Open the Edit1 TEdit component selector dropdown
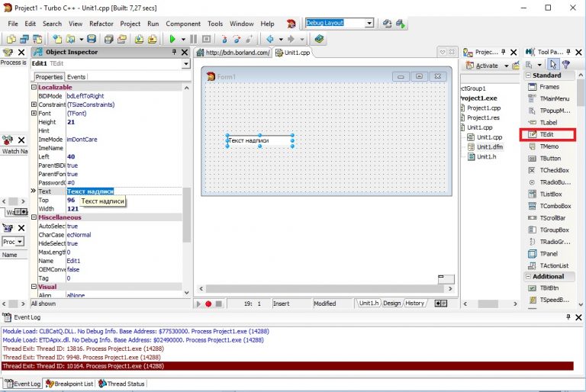Image resolution: width=586 pixels, height=392 pixels. click(185, 64)
